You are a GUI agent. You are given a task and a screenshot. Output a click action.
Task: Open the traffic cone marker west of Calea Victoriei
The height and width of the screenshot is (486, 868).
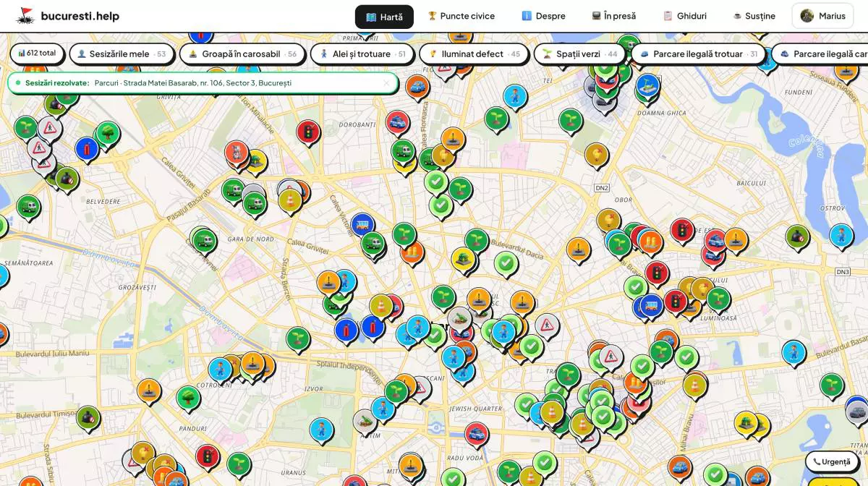(x=290, y=200)
